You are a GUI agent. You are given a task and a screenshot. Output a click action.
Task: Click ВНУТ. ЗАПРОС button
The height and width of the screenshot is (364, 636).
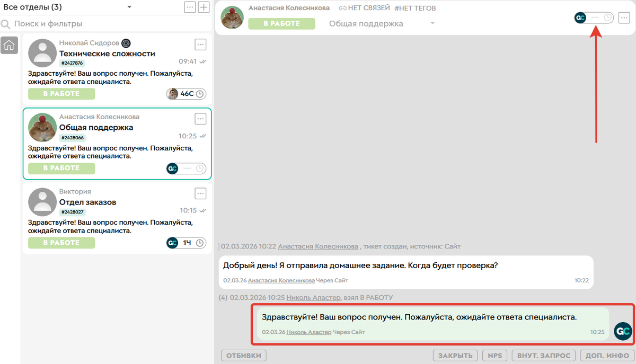pos(544,356)
